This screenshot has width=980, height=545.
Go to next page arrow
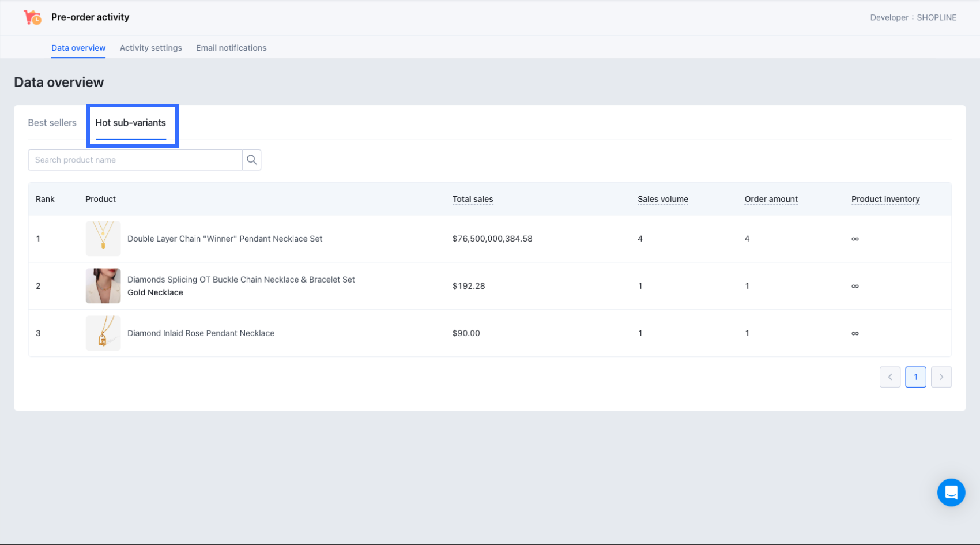pyautogui.click(x=941, y=377)
